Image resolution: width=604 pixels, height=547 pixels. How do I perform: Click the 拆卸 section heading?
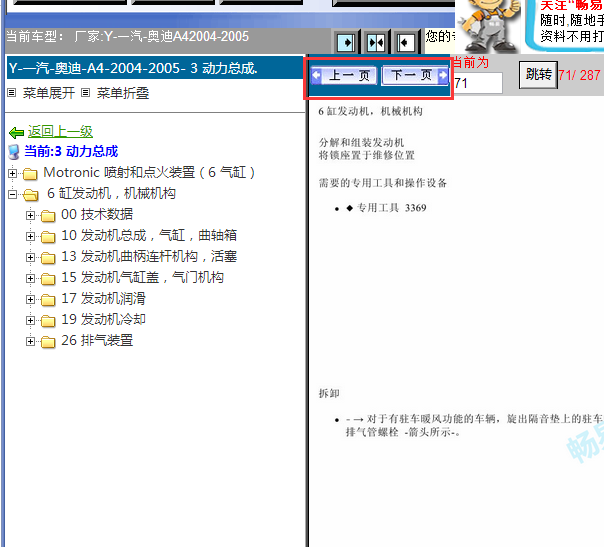click(329, 393)
